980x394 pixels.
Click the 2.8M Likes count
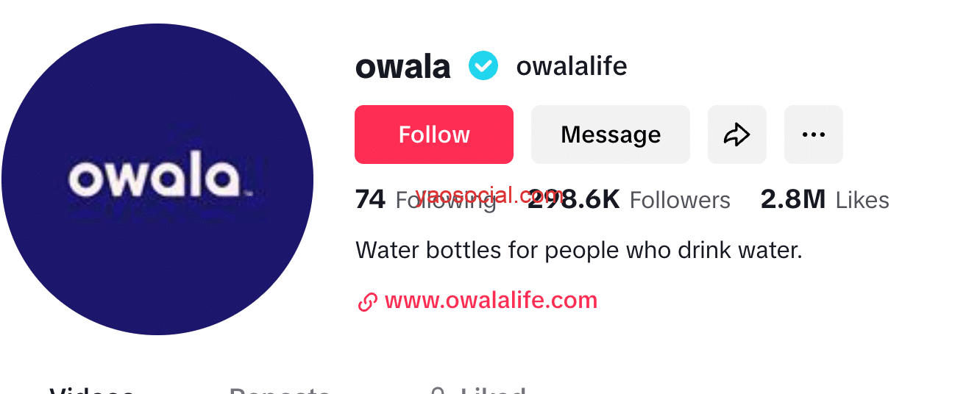pos(825,199)
